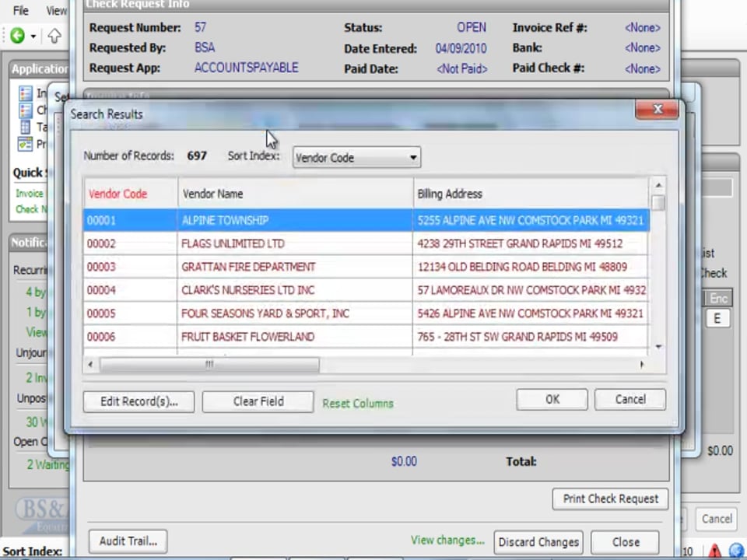Image resolution: width=747 pixels, height=560 pixels.
Task: Click the horizontal scrollbar thumb
Action: point(209,365)
